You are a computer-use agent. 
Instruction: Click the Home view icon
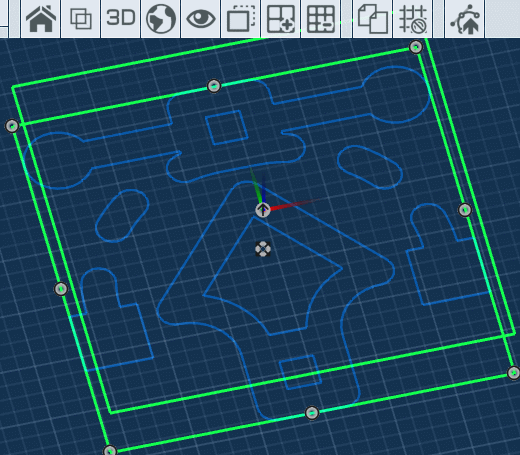pyautogui.click(x=41, y=19)
